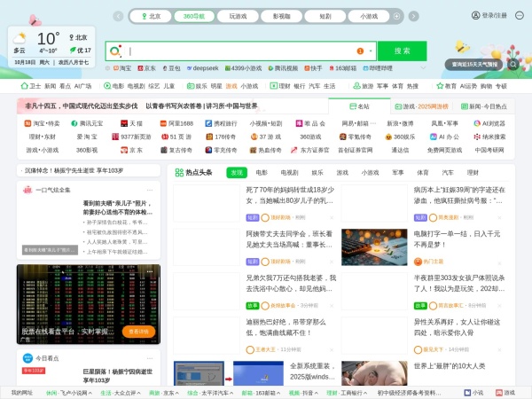Switch to the 玩游戏 tab
Image resolution: width=532 pixels, height=399 pixels.
238,16
